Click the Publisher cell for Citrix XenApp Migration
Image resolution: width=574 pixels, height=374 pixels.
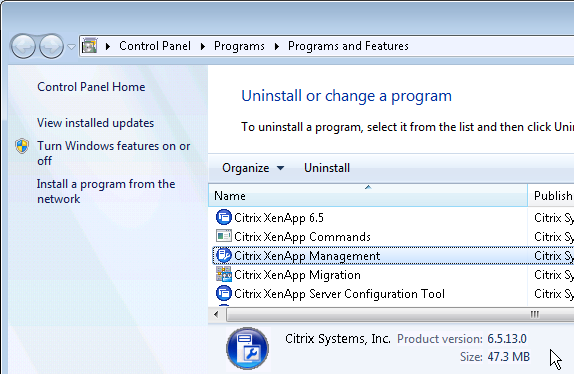[x=554, y=275]
